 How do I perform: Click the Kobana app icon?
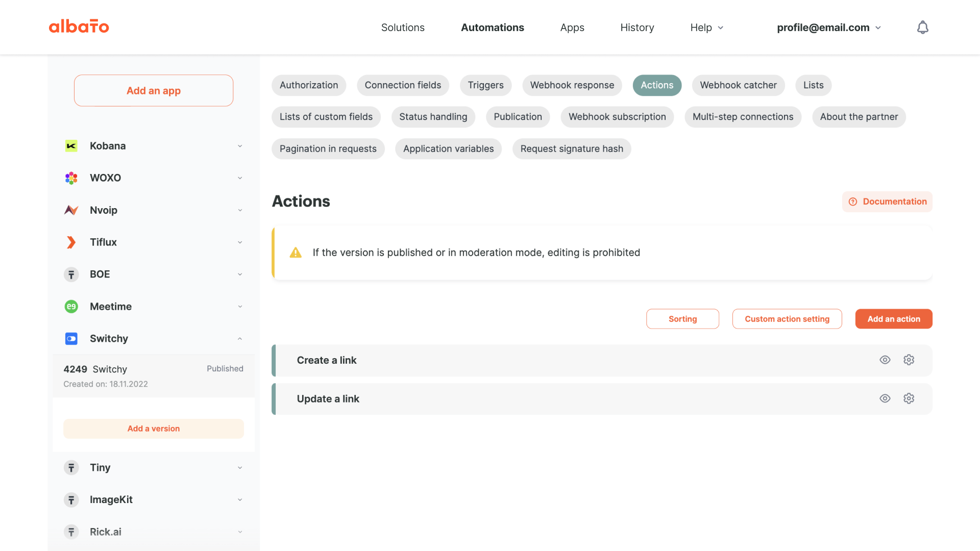pyautogui.click(x=71, y=146)
